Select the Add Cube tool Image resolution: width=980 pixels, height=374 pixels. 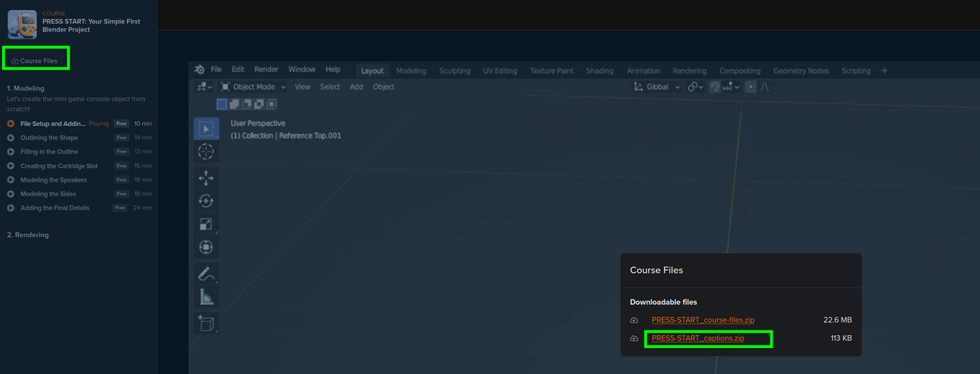[x=206, y=323]
